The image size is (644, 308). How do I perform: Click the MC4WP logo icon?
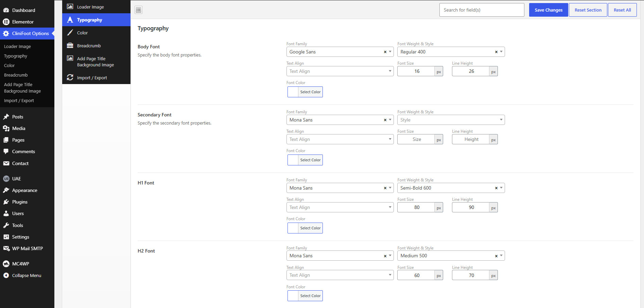coord(6,264)
